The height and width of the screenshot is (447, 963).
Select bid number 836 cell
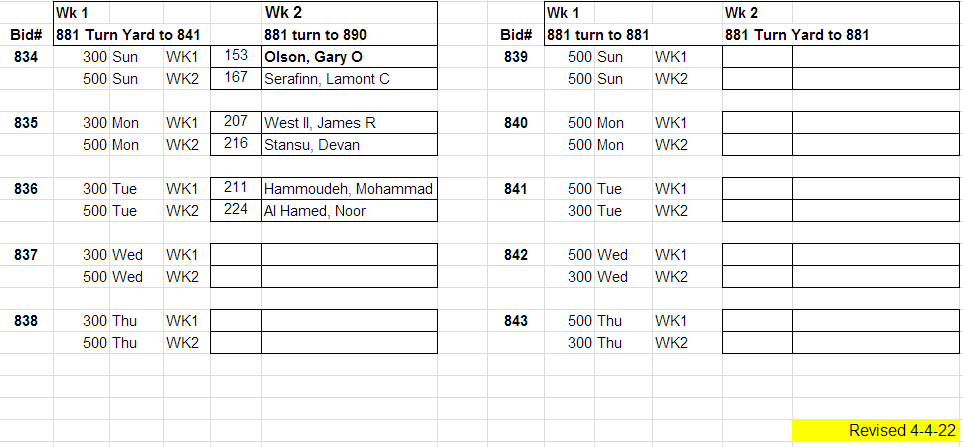[27, 189]
